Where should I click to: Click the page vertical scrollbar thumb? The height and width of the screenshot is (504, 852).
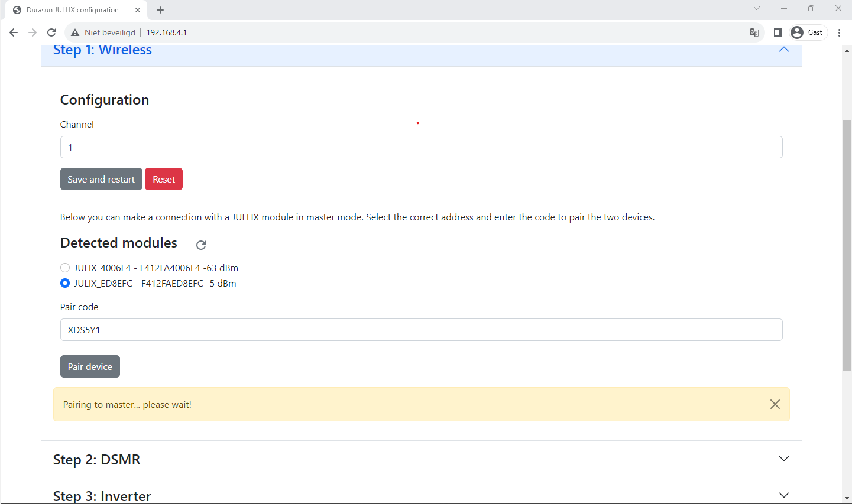point(847,245)
